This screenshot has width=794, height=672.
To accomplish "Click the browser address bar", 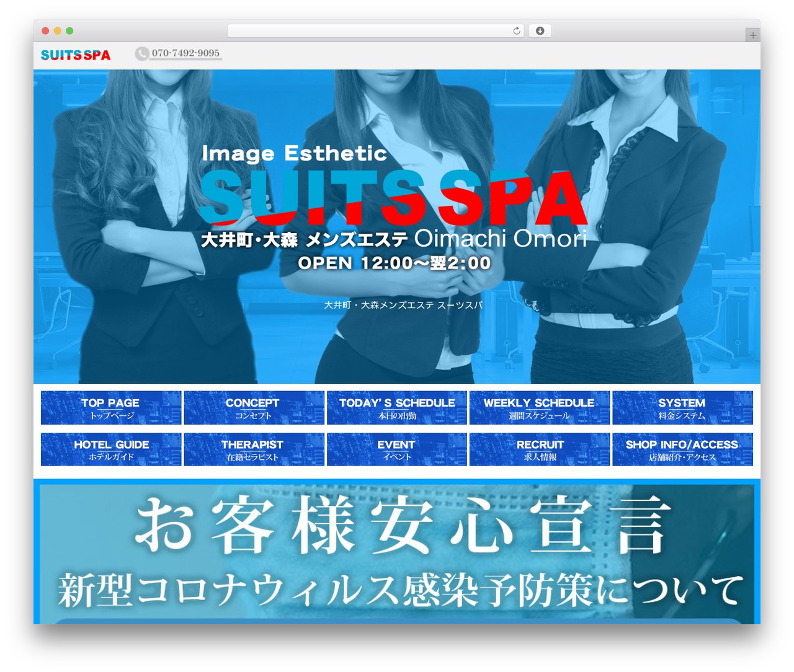I will pos(376,31).
